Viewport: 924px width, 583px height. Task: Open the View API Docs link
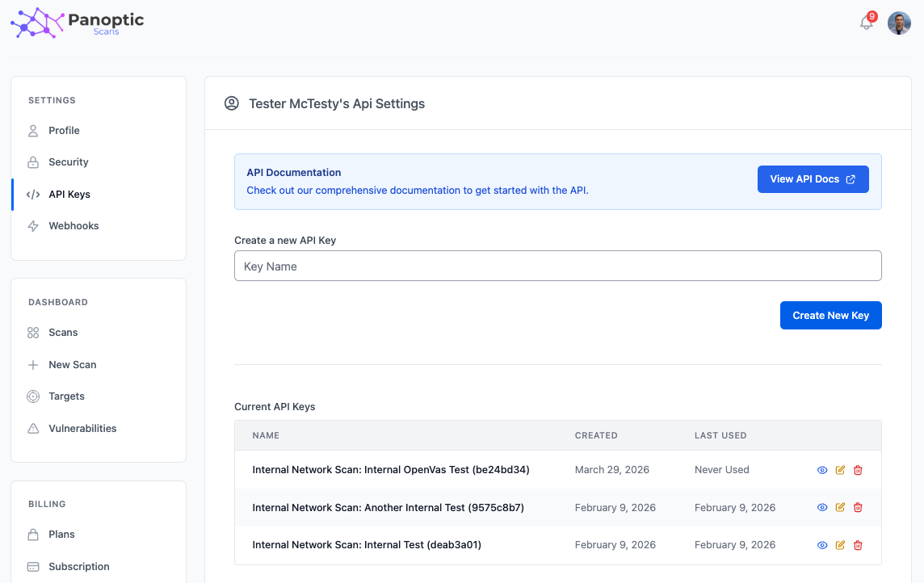(813, 178)
